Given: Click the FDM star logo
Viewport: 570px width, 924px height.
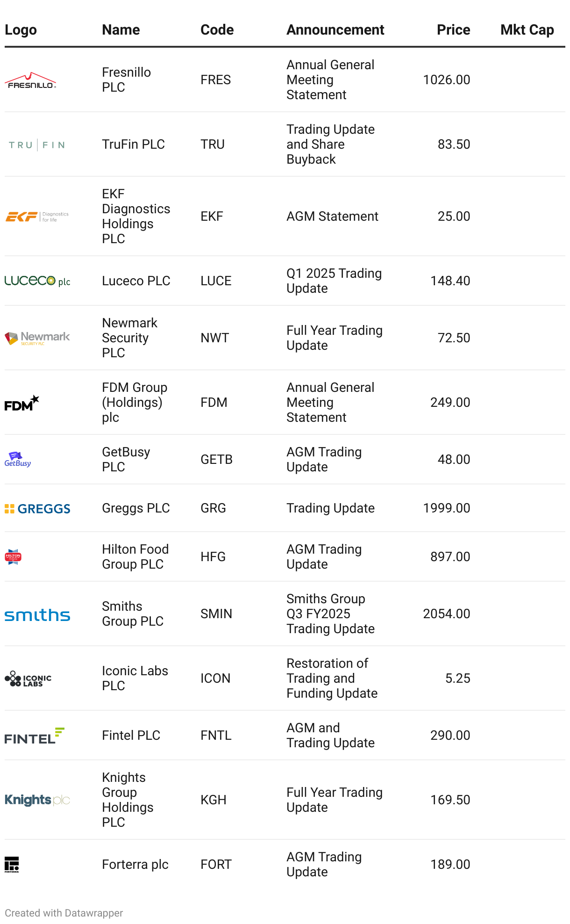Looking at the screenshot, I should pos(21,403).
